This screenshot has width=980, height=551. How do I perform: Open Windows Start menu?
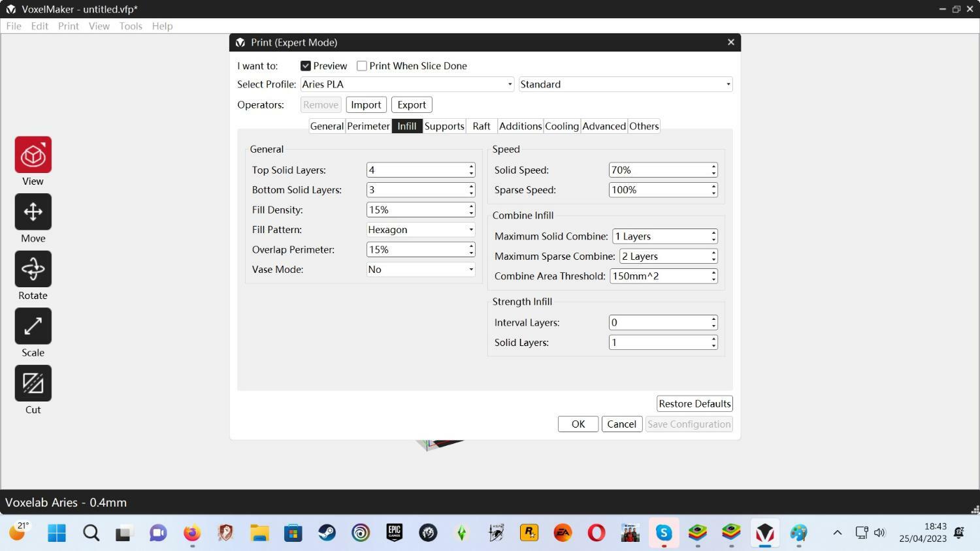tap(57, 533)
